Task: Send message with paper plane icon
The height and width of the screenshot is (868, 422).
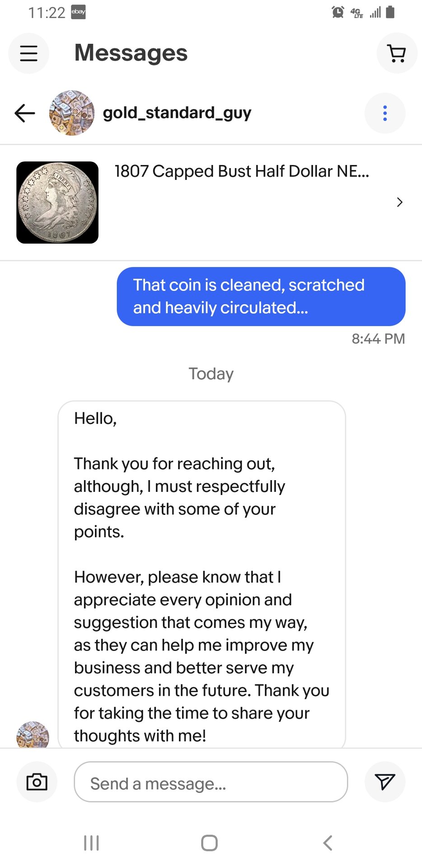Action: (x=385, y=782)
